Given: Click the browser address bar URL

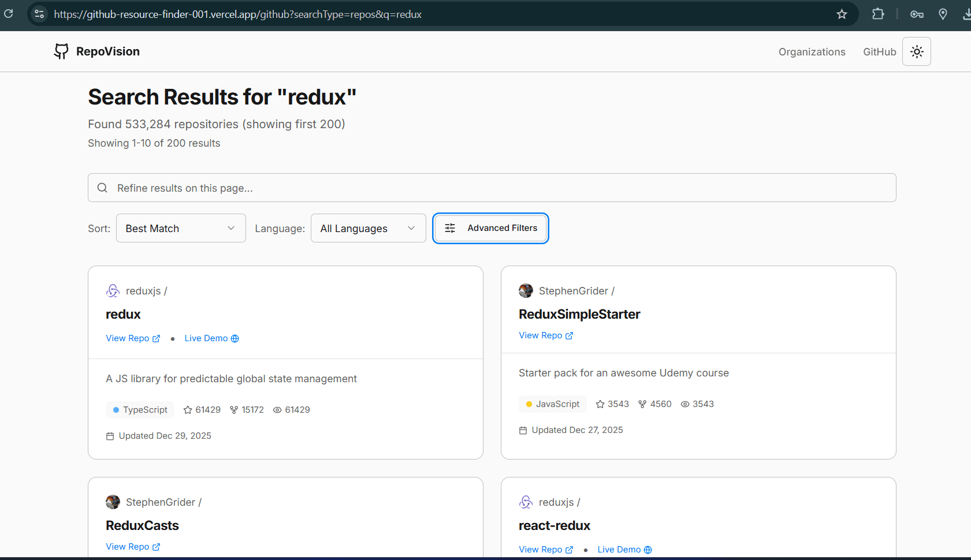Looking at the screenshot, I should point(238,14).
